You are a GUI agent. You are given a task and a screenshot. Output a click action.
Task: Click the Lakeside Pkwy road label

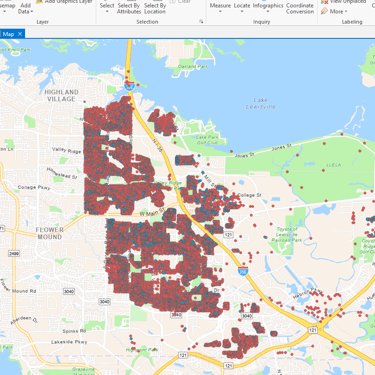click(x=69, y=342)
